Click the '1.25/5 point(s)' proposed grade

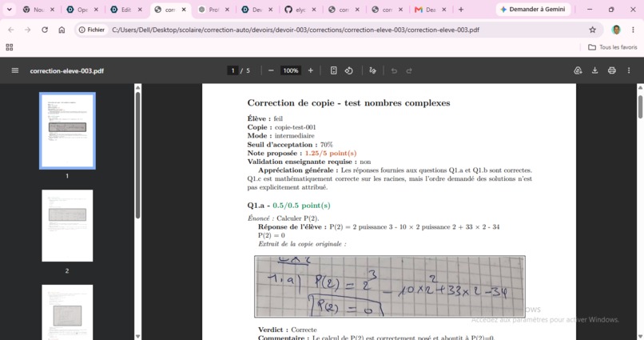(x=331, y=153)
